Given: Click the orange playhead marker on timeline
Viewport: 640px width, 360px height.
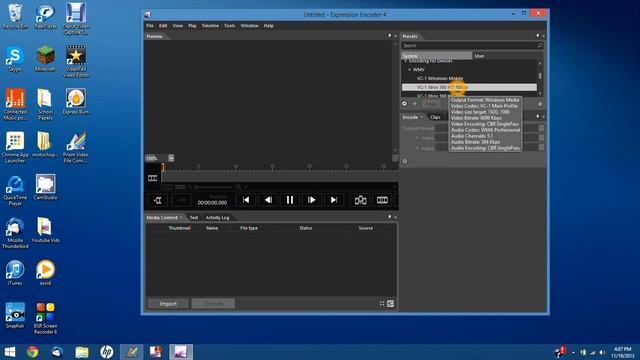Looking at the screenshot, I should (163, 167).
